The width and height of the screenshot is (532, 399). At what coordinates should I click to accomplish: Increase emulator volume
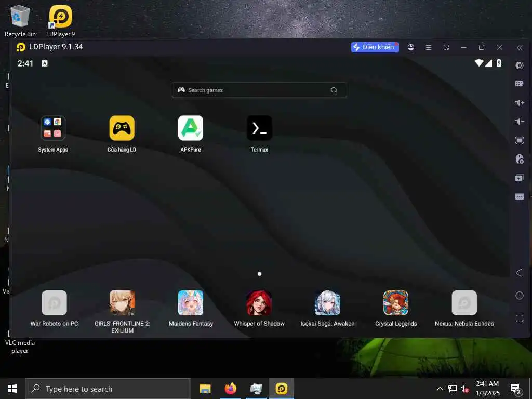[x=520, y=103]
